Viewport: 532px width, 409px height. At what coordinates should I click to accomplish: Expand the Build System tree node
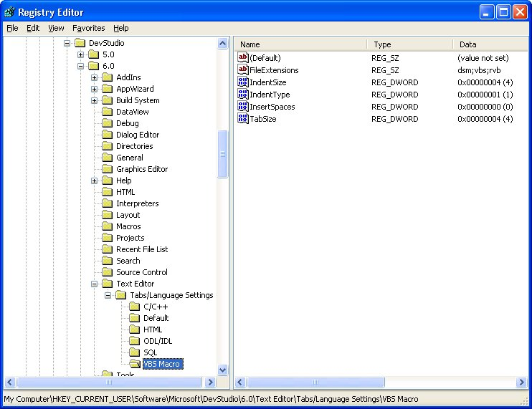point(95,101)
